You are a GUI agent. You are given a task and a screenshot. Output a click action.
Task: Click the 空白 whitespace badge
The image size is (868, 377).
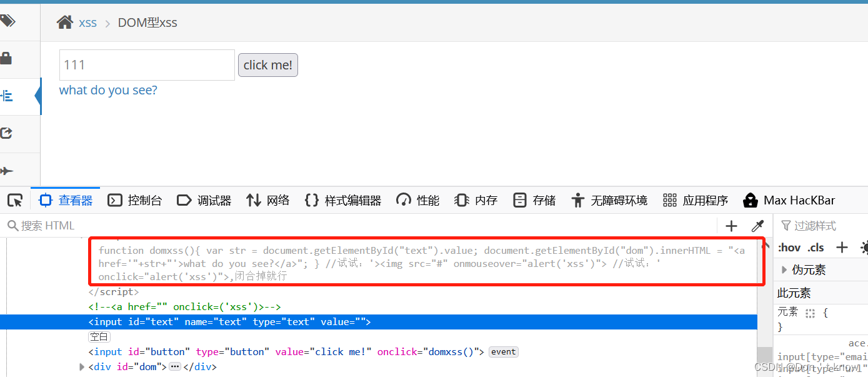tap(99, 337)
